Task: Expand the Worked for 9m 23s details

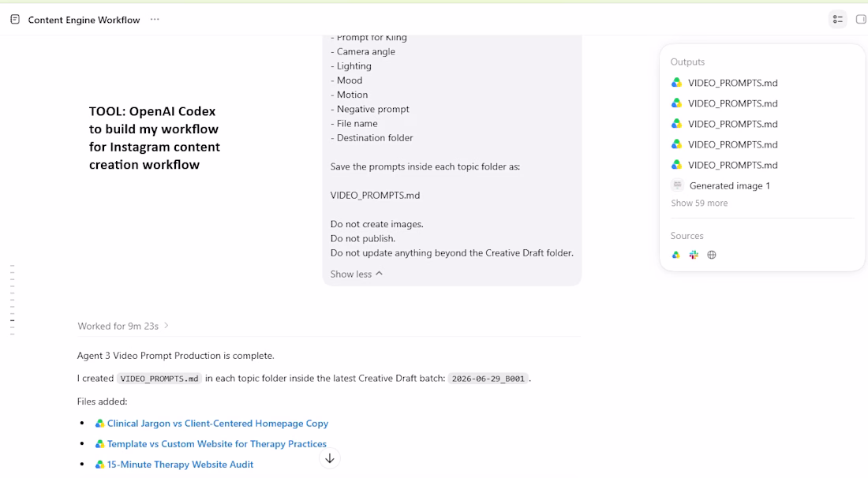Action: (x=123, y=326)
